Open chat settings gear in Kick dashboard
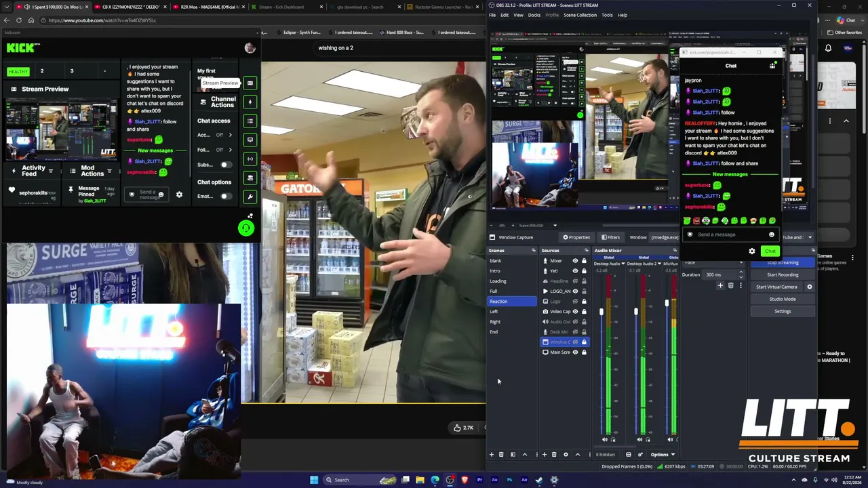868x488 pixels. (179, 195)
